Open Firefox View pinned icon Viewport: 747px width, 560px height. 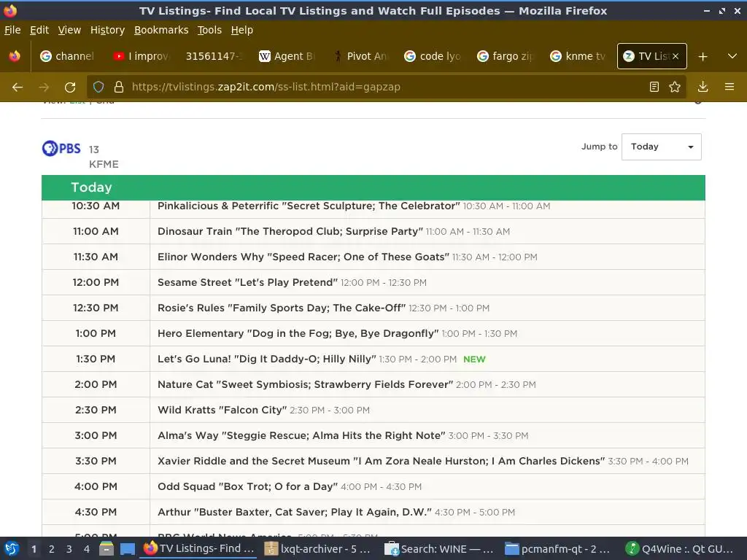[15, 56]
